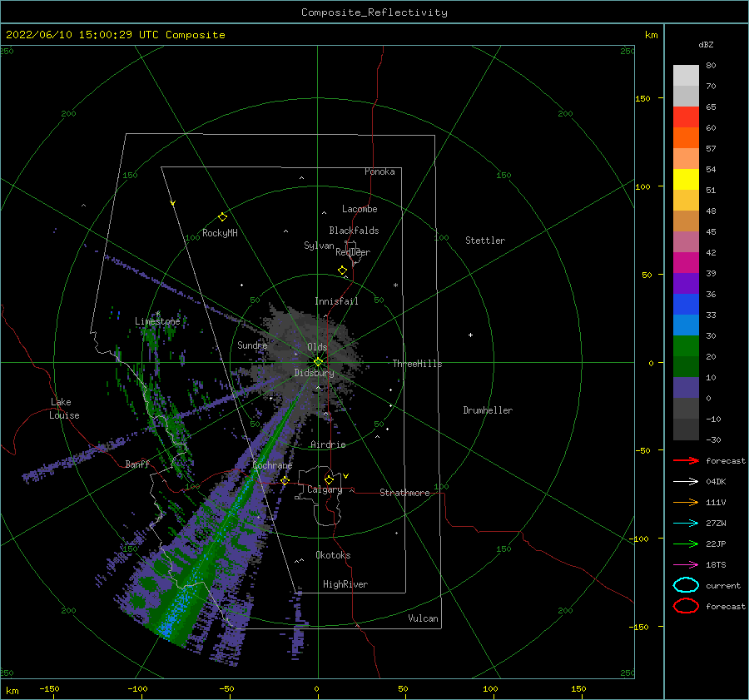Viewport: 749px width, 700px height.
Task: Select the cyan 27ZW arrow icon
Action: tap(686, 524)
